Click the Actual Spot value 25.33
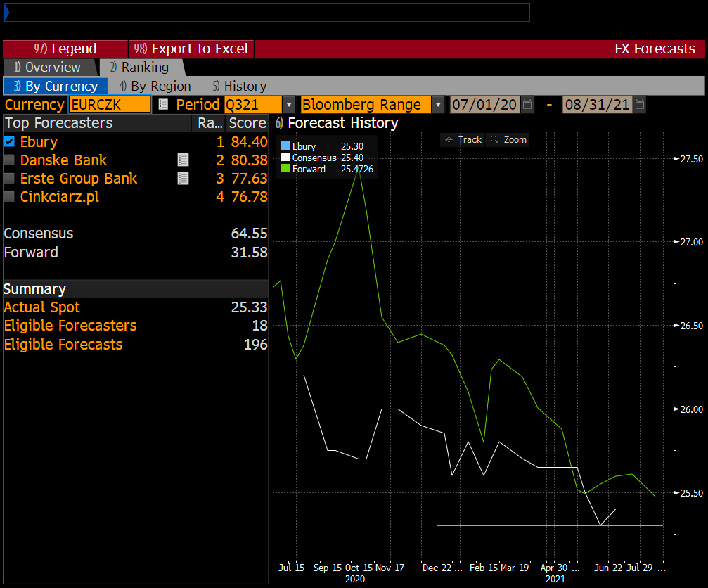Screen dimensions: 708x588 [x=249, y=307]
